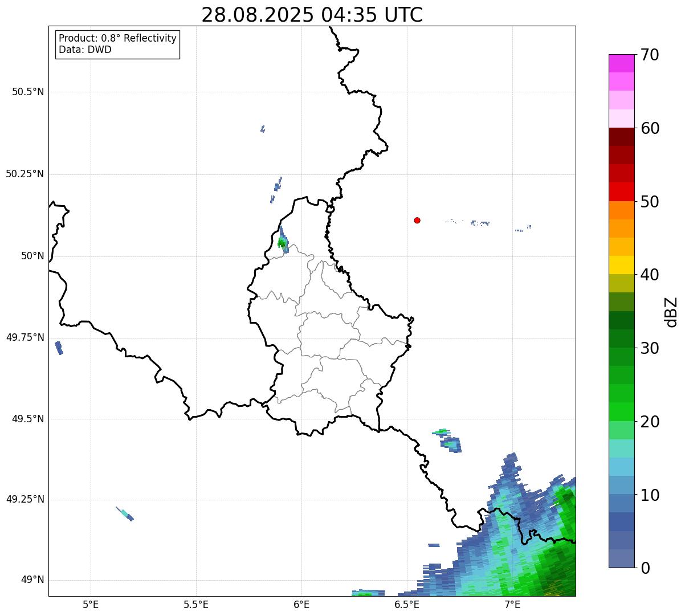Click the 7°E longitude label
Image resolution: width=685 pixels, height=616 pixels.
pyautogui.click(x=512, y=605)
